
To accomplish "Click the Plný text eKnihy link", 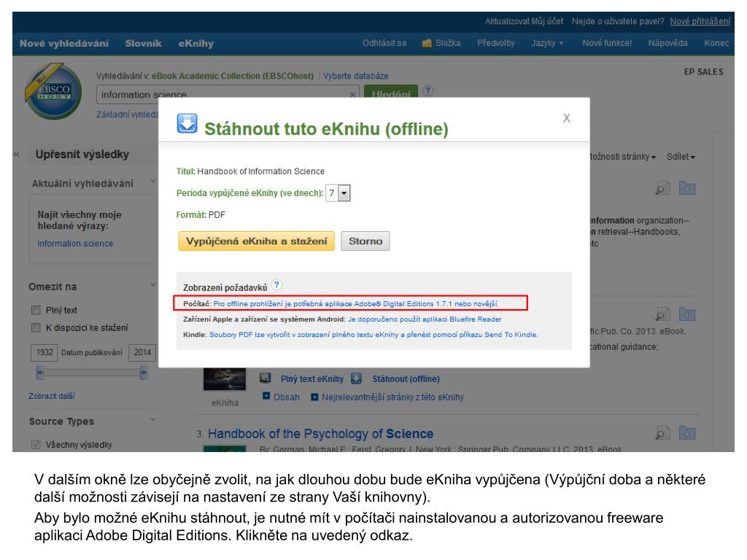I will (312, 379).
